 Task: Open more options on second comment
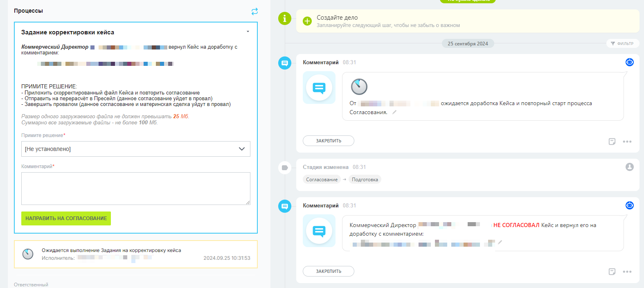(627, 272)
